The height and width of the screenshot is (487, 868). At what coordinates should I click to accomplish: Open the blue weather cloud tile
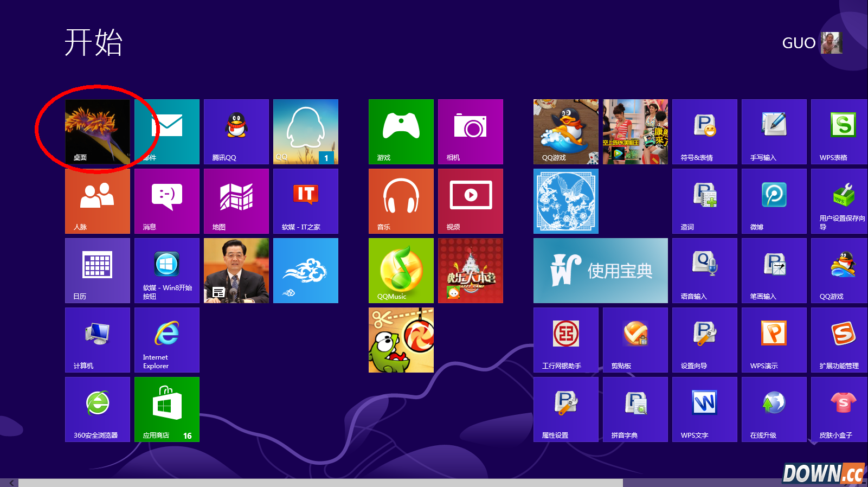(x=306, y=271)
